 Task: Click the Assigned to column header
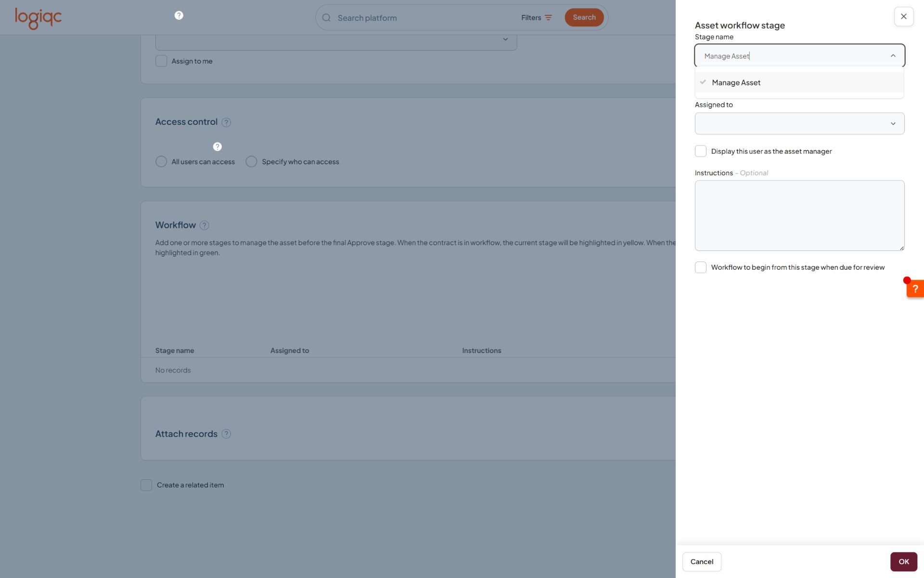pyautogui.click(x=290, y=351)
